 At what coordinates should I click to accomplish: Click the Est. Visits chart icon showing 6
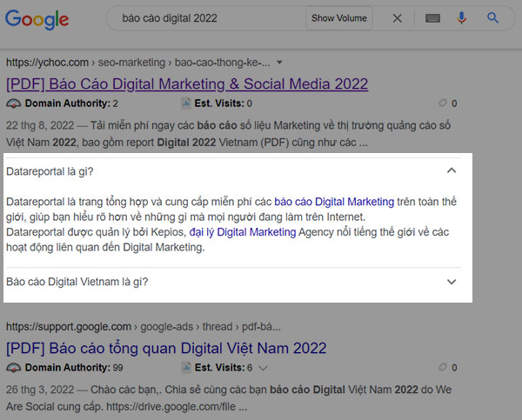click(x=186, y=368)
